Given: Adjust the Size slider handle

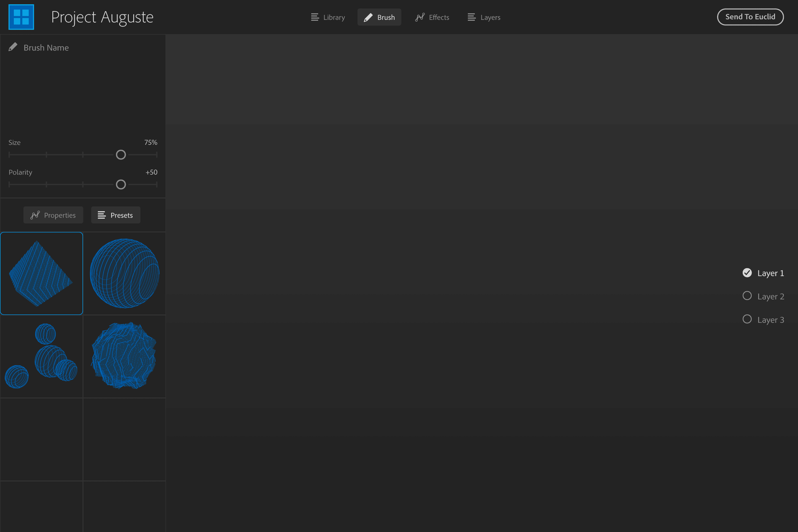Looking at the screenshot, I should point(121,155).
